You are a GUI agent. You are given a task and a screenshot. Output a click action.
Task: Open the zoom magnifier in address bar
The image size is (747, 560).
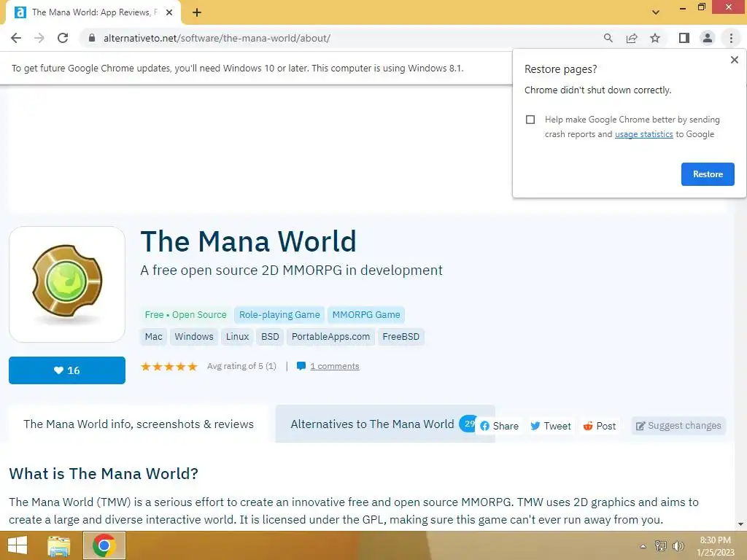[608, 38]
